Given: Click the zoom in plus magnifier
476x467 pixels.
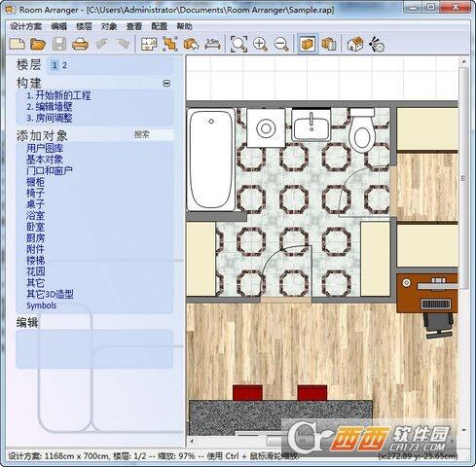Looking at the screenshot, I should [260, 44].
